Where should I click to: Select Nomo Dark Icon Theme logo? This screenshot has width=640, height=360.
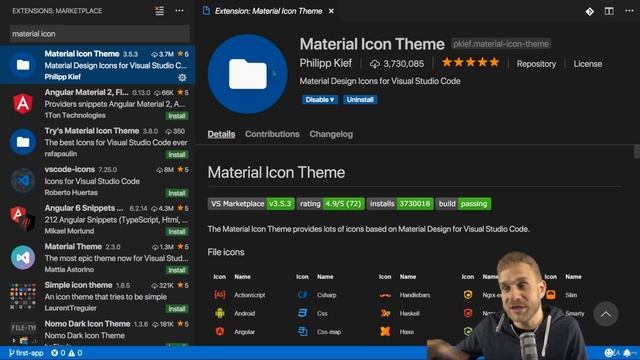pos(23,333)
